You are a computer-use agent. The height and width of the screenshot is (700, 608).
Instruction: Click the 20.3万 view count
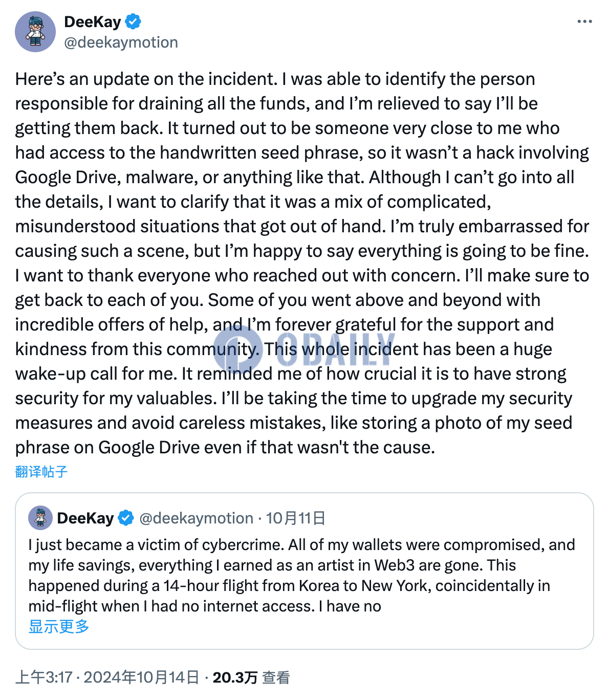235,677
